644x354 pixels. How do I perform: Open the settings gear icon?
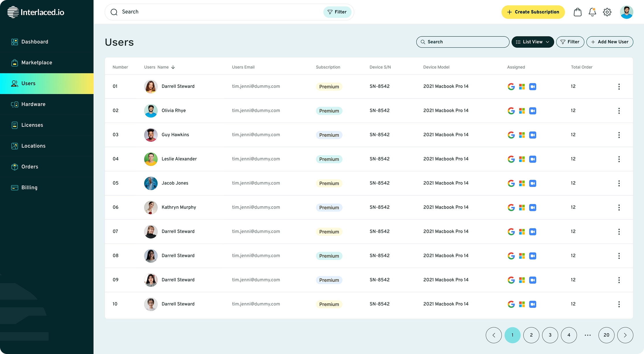pos(607,12)
